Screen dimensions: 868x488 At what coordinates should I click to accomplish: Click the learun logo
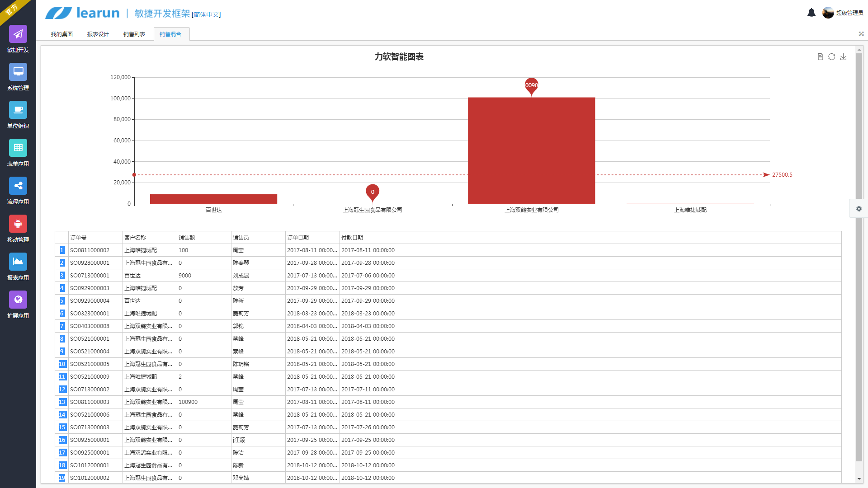point(82,13)
